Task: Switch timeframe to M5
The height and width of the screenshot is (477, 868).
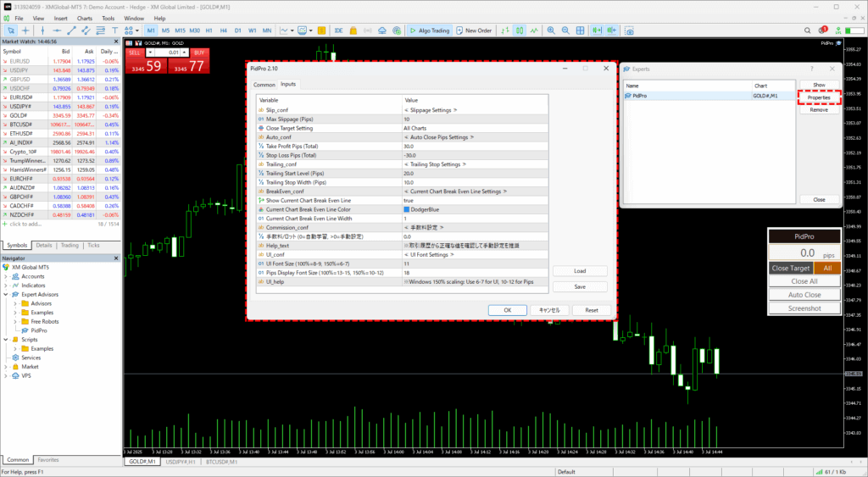Action: pos(165,31)
